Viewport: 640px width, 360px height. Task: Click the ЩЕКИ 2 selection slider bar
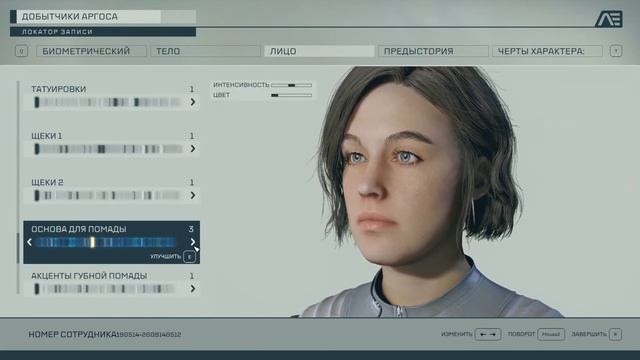(x=107, y=196)
